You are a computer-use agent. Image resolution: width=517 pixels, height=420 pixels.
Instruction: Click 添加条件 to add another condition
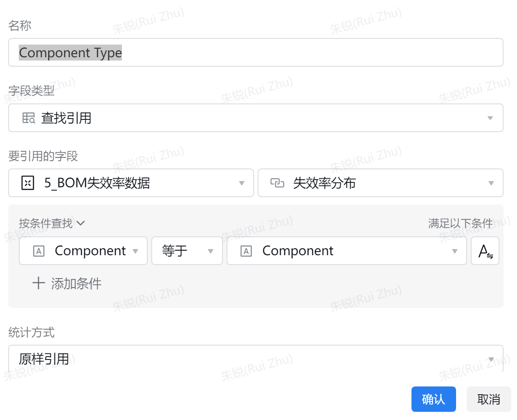tap(75, 283)
